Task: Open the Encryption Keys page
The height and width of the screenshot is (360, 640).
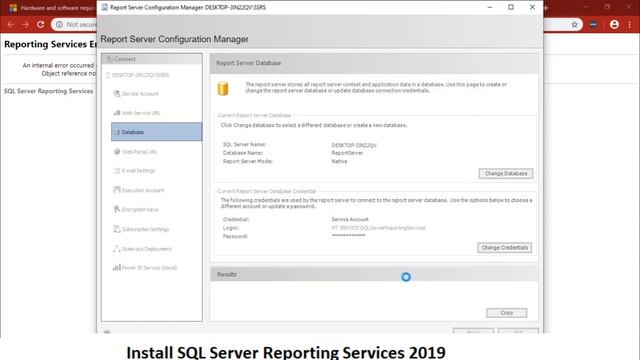Action: pos(136,209)
